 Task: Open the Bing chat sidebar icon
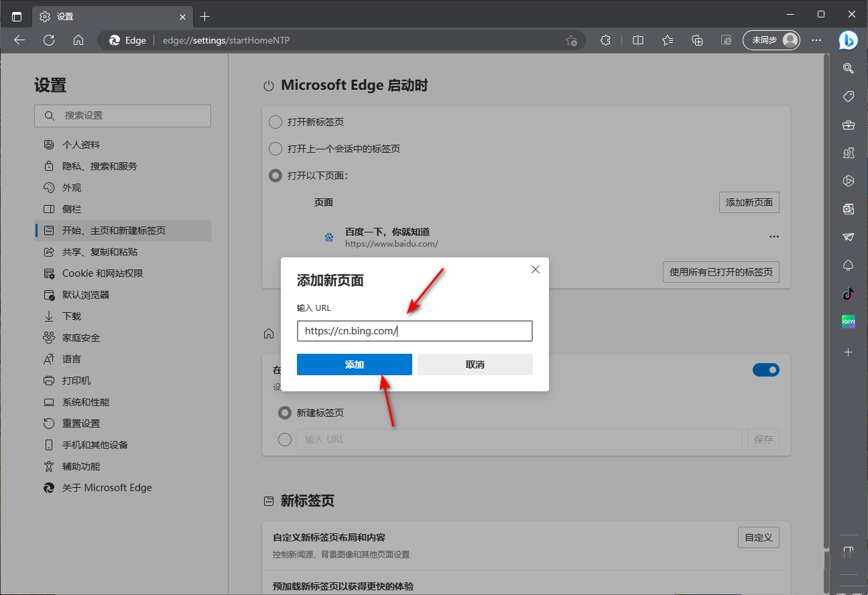849,40
